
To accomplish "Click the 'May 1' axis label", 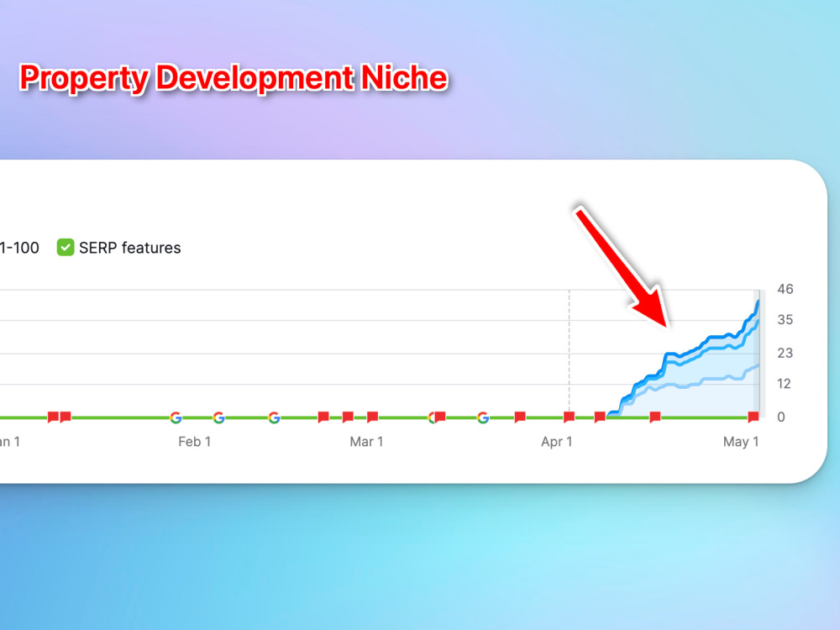I will [741, 442].
